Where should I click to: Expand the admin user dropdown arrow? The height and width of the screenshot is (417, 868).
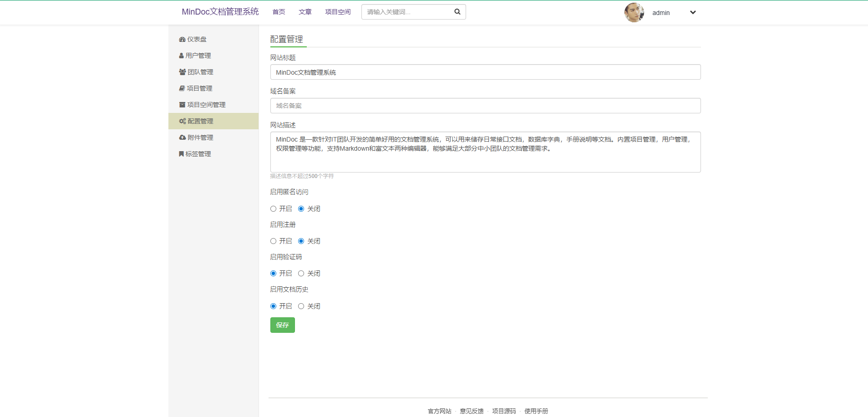pyautogui.click(x=692, y=13)
